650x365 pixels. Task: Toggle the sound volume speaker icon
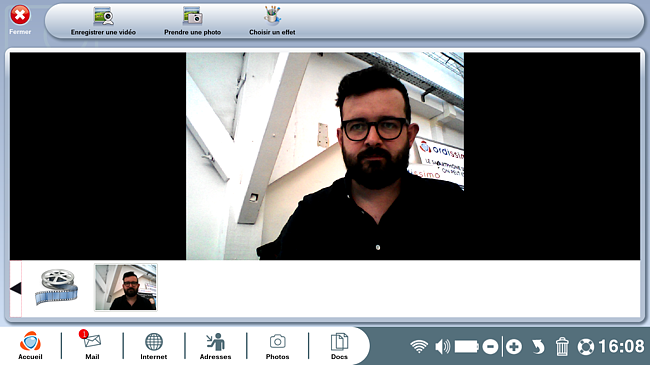tap(443, 346)
